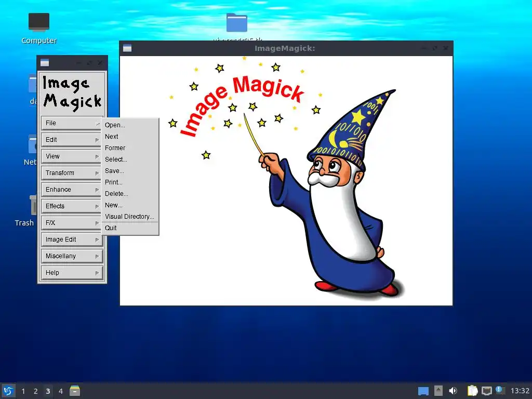Click the blue show desktop tray icon

coord(423,391)
